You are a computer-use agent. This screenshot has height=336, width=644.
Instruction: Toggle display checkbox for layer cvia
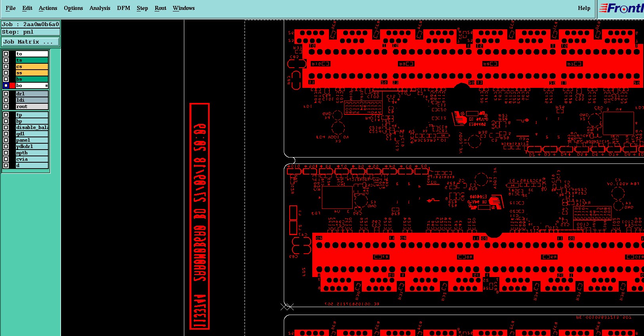[6, 159]
